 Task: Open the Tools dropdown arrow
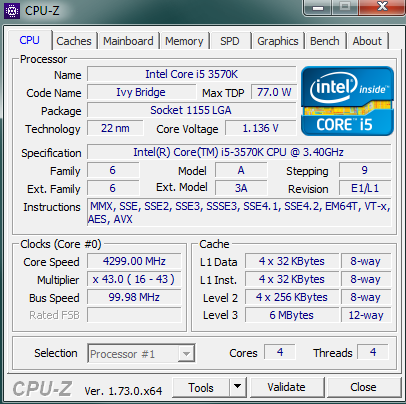click(x=238, y=387)
